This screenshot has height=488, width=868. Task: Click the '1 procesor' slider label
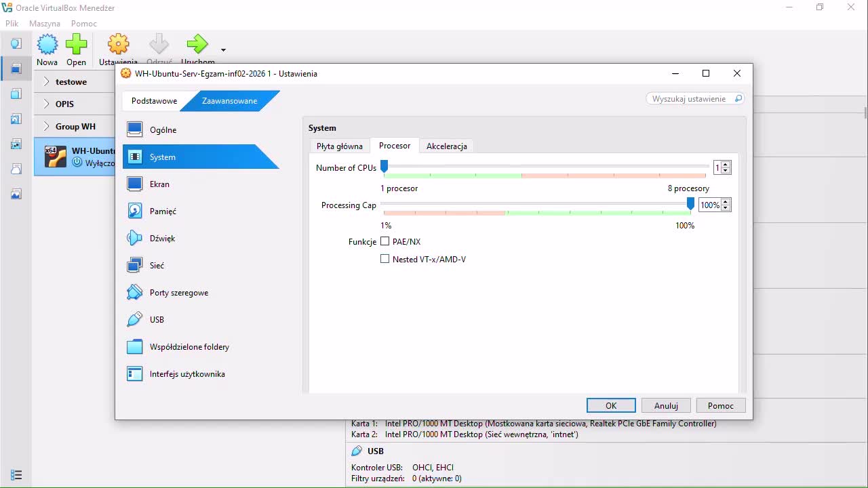click(399, 188)
